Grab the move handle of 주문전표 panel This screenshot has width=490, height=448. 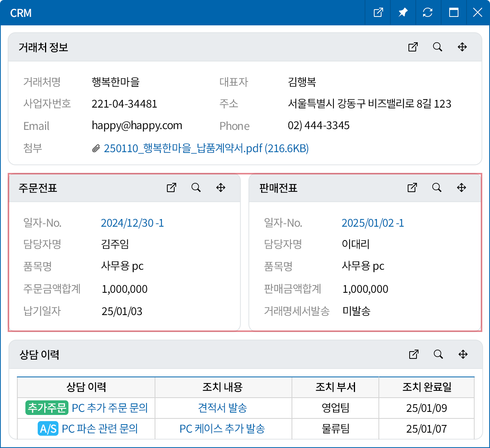pyautogui.click(x=221, y=188)
